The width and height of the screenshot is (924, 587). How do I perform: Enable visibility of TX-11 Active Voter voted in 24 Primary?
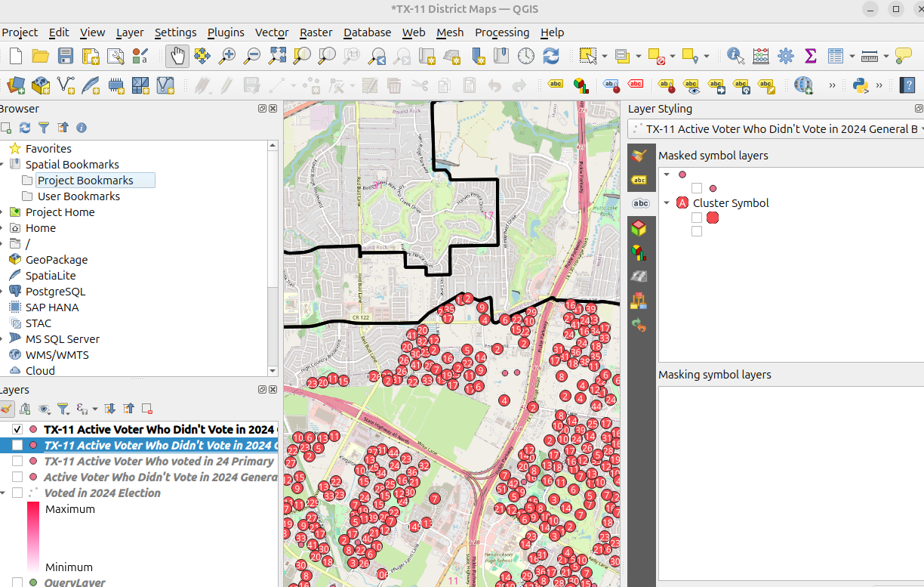(17, 461)
